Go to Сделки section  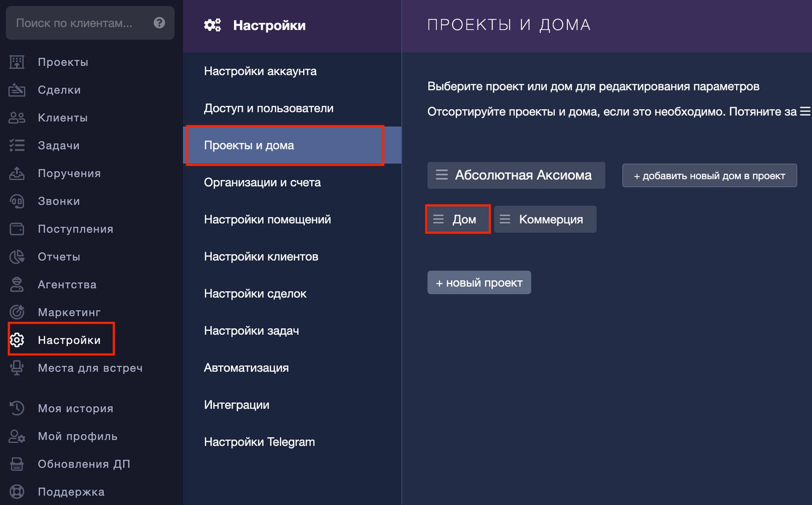(59, 90)
